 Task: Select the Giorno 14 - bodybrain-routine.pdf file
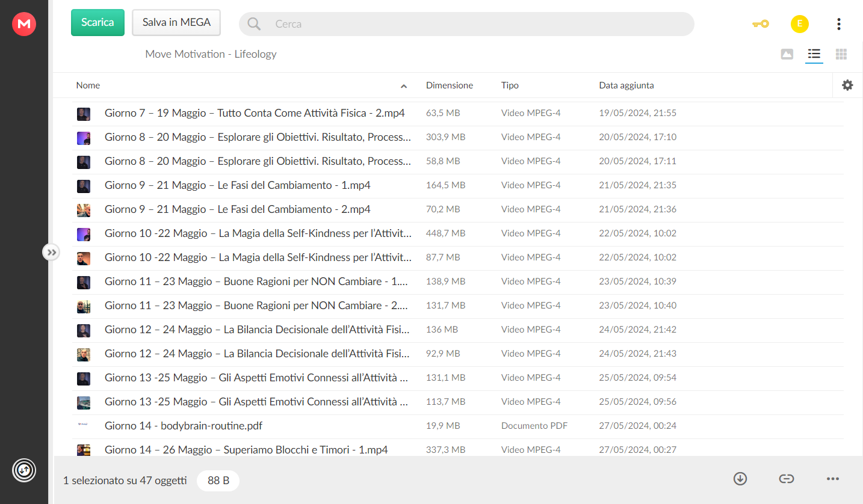[457, 426]
